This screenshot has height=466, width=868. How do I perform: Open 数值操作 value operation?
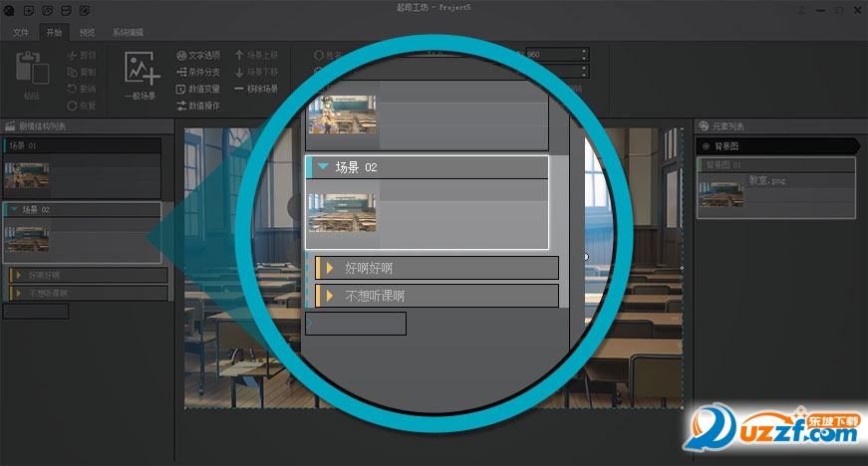pos(197,105)
